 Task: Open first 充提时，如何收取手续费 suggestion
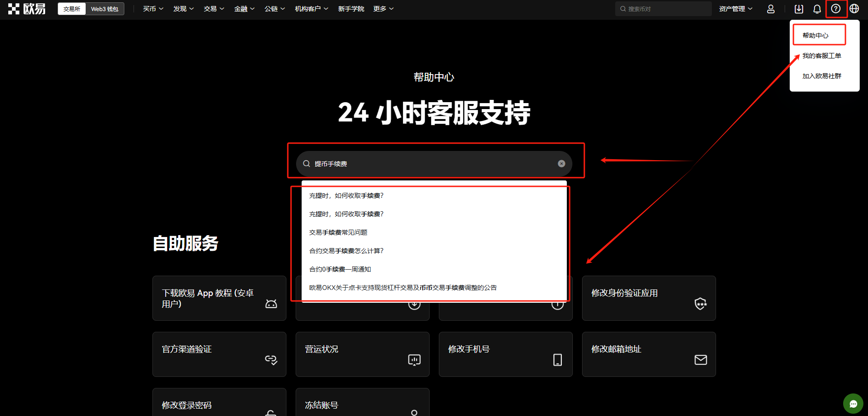point(434,196)
